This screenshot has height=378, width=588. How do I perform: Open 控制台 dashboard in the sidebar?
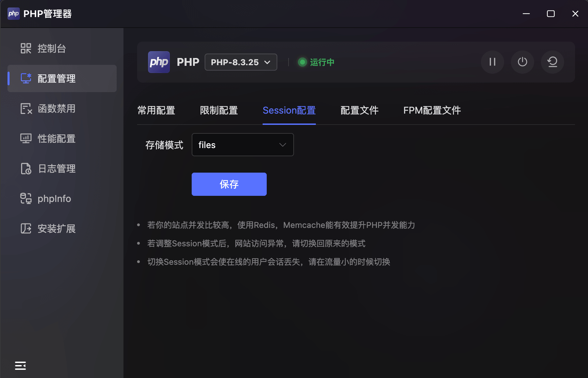(62, 48)
